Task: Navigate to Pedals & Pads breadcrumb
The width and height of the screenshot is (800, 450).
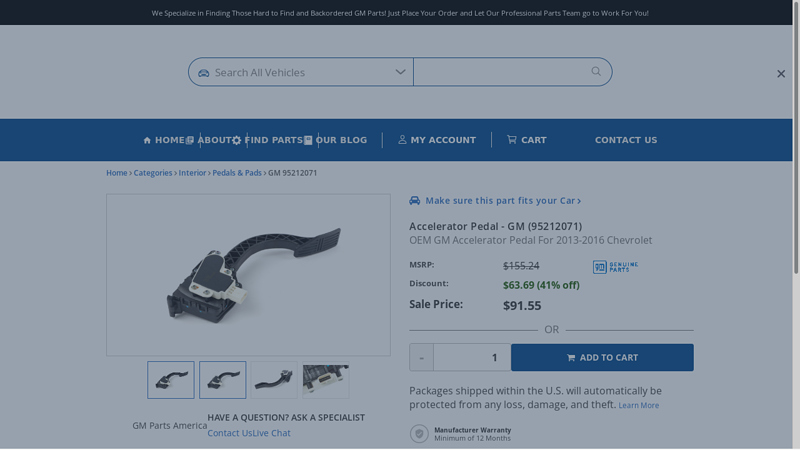Action: (237, 173)
